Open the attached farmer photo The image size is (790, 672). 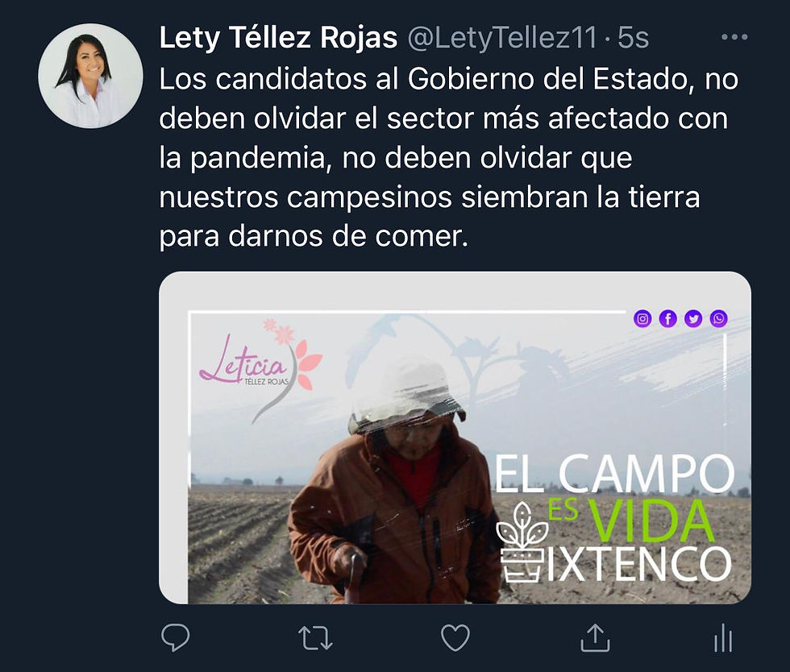(x=455, y=438)
